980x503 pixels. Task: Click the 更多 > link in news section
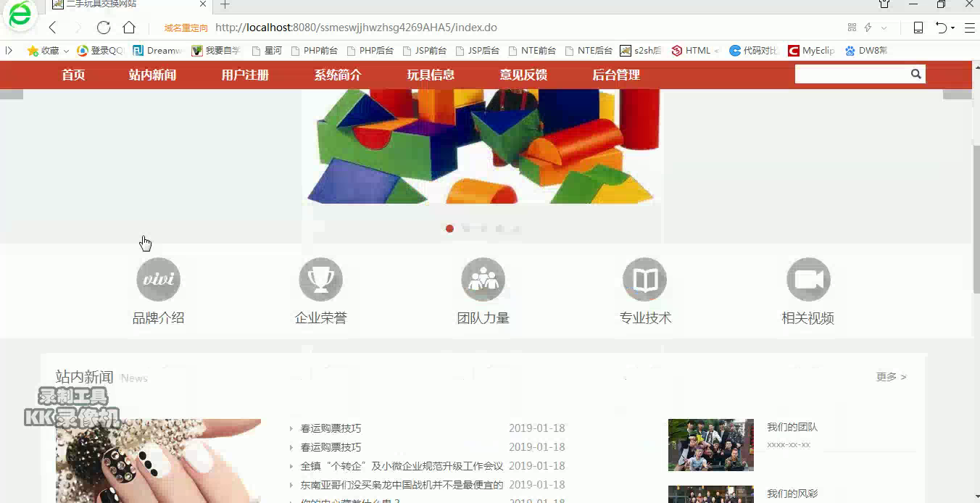pos(891,377)
